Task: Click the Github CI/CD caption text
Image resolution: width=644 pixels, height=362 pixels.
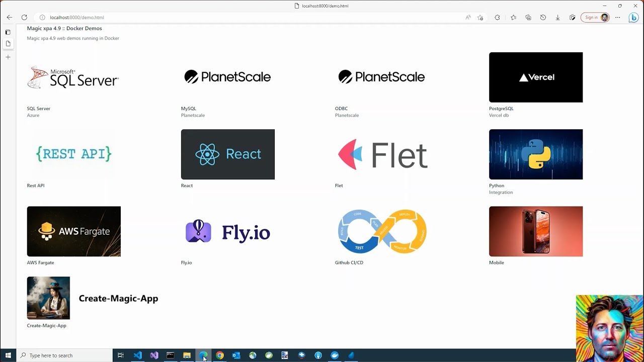Action: pos(349,262)
